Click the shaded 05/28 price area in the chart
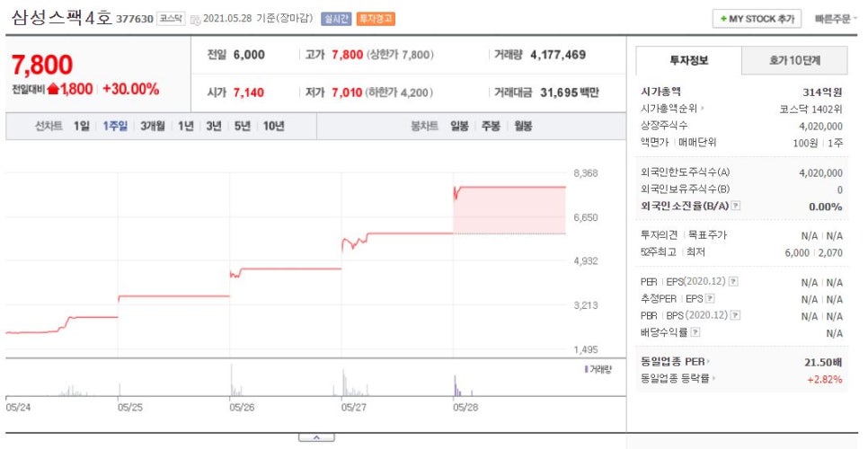Image resolution: width=868 pixels, height=449 pixels. [x=509, y=211]
